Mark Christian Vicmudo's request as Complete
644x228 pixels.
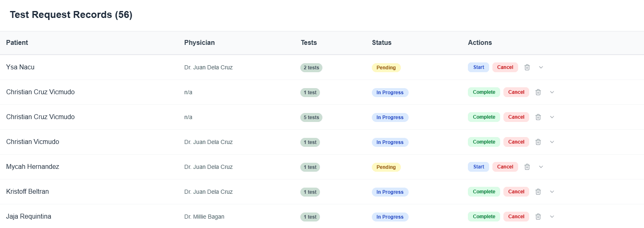click(x=484, y=142)
